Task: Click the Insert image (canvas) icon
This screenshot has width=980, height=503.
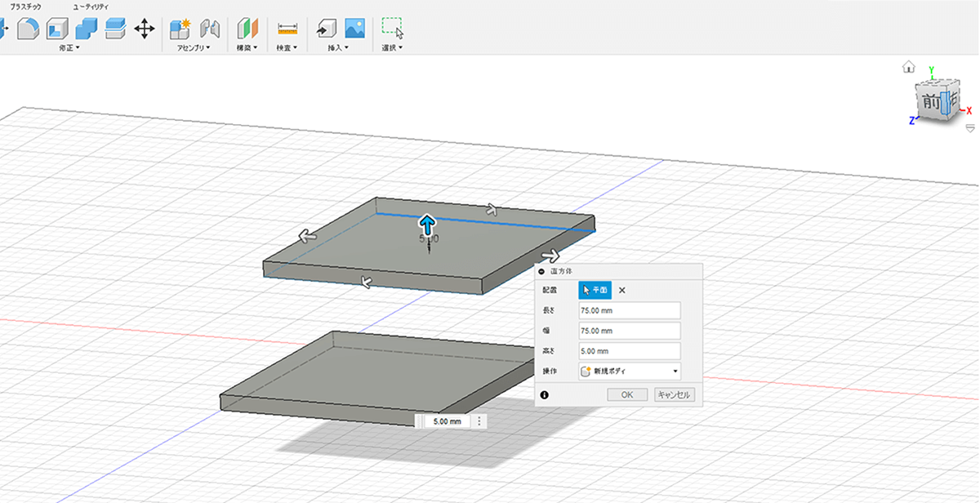Action: [354, 29]
